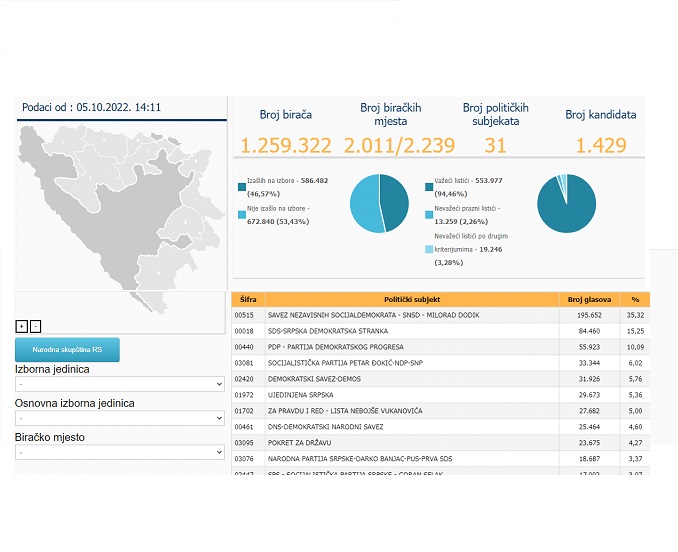Open the Izborna jedinica dropdown

(x=119, y=384)
